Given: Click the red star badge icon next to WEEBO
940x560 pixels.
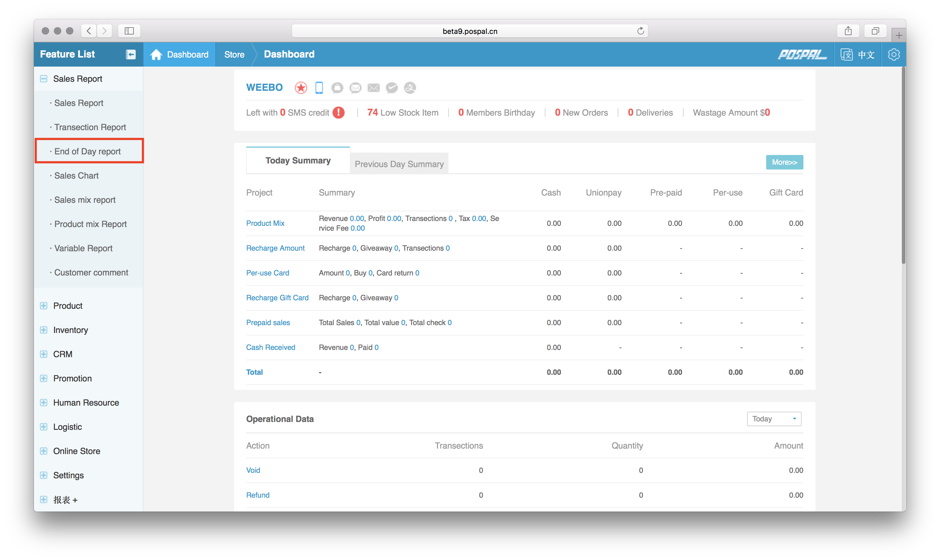Looking at the screenshot, I should (x=301, y=87).
